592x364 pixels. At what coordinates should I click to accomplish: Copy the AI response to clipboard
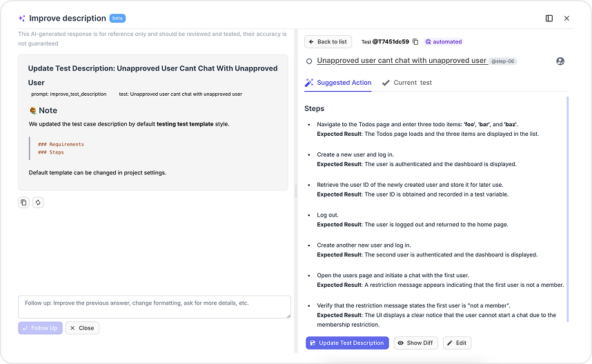[23, 202]
